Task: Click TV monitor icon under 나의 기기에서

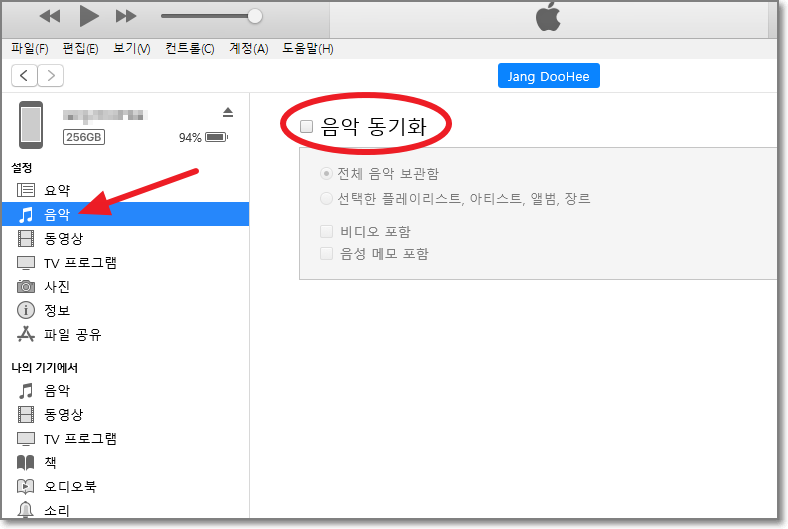Action: 26,439
